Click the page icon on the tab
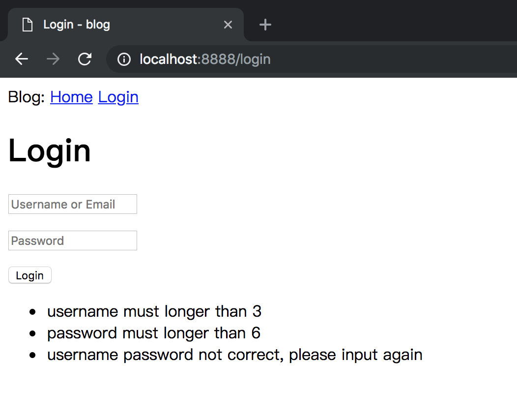The image size is (517, 420). point(28,25)
